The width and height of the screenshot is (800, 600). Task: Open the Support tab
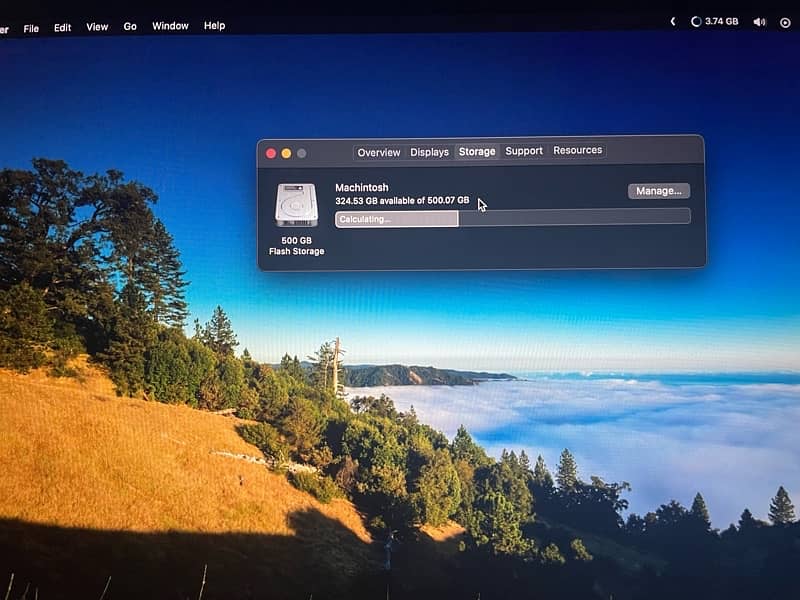[x=523, y=151]
